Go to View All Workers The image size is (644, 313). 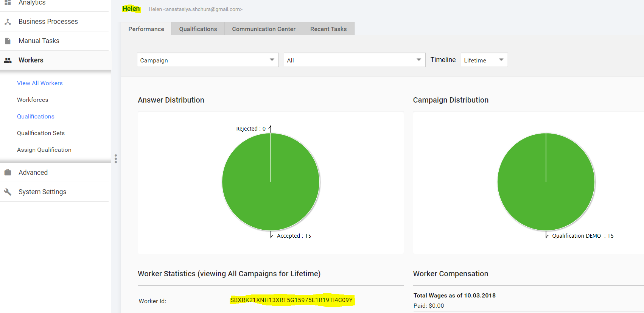(40, 83)
